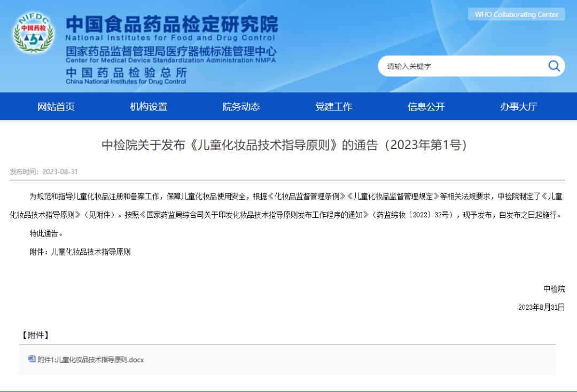Click the Word document icon beside 附件1
Viewport: 577px width, 392px height.
(32, 359)
